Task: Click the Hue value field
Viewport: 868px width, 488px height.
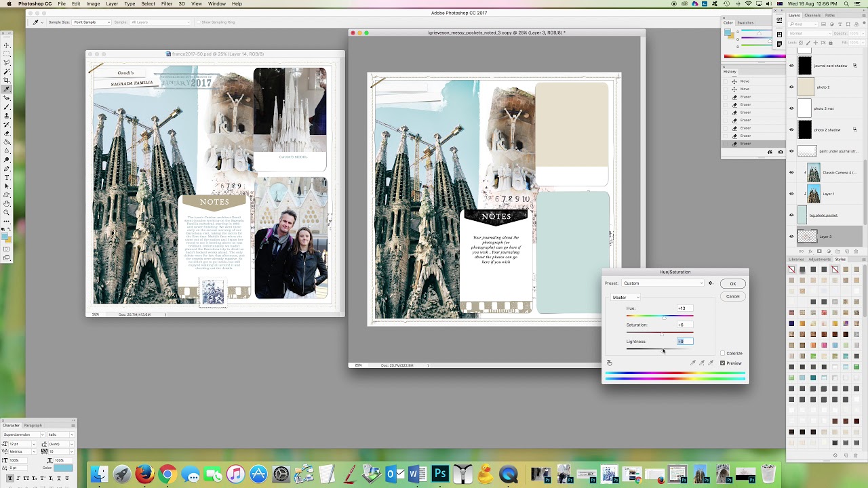Action: (685, 308)
